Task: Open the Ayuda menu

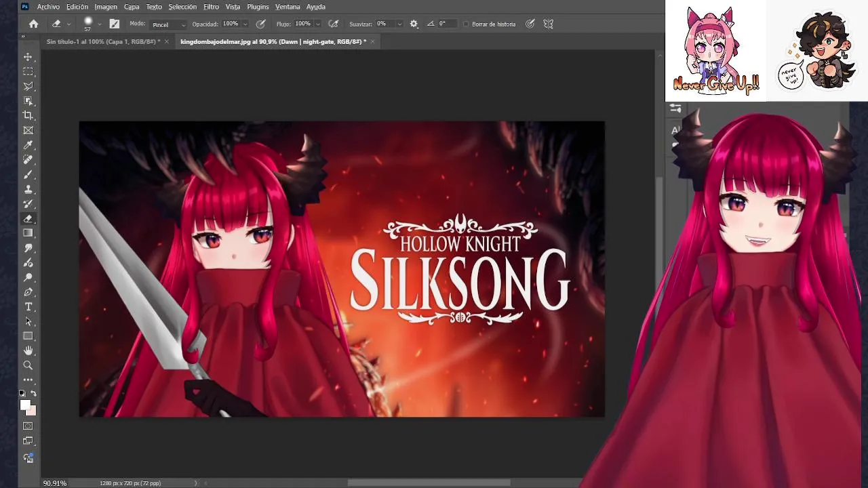Action: point(316,7)
